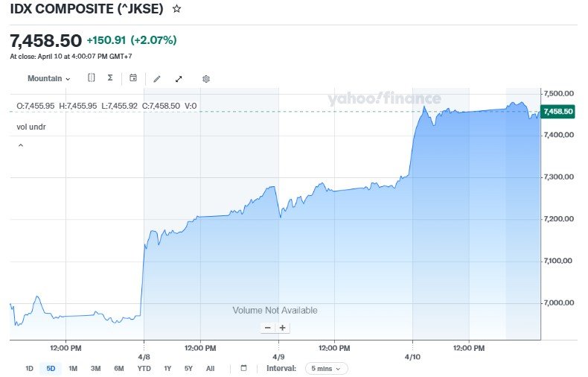
Task: Star IDX Composite to add to watchlist
Action: tap(176, 9)
